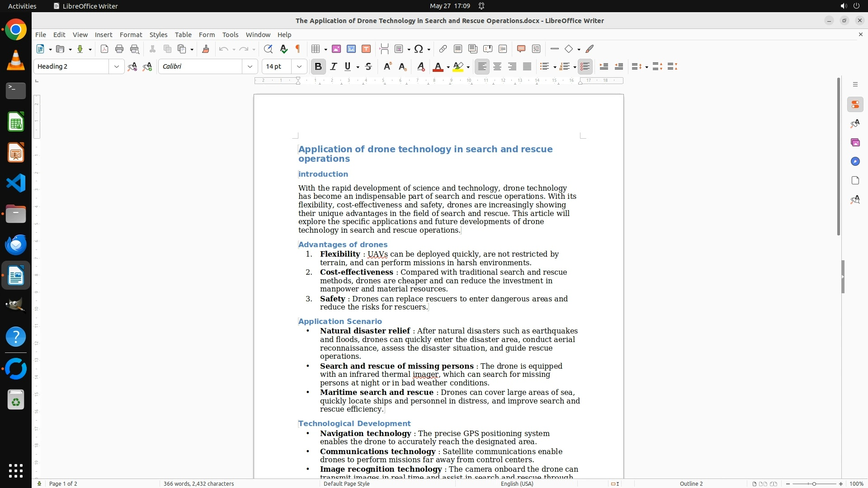
Task: Open the Tools menu
Action: coord(230,34)
